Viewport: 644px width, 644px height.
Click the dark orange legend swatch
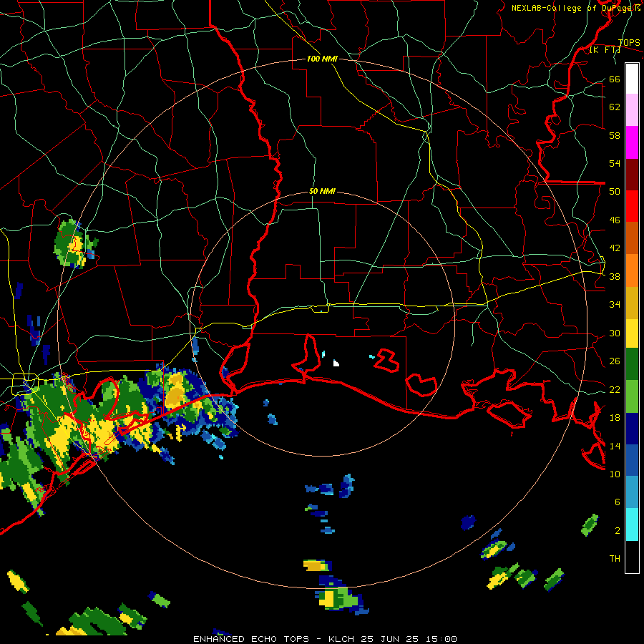632,238
